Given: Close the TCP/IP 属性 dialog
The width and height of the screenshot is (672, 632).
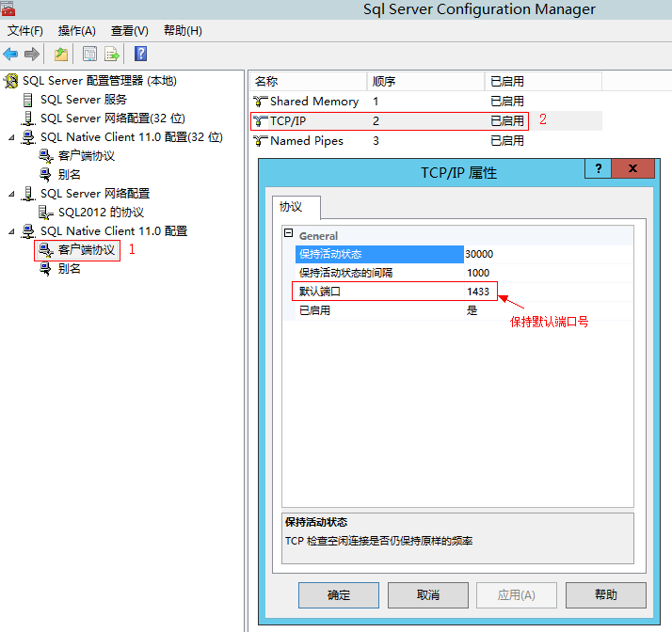Looking at the screenshot, I should click(x=633, y=168).
